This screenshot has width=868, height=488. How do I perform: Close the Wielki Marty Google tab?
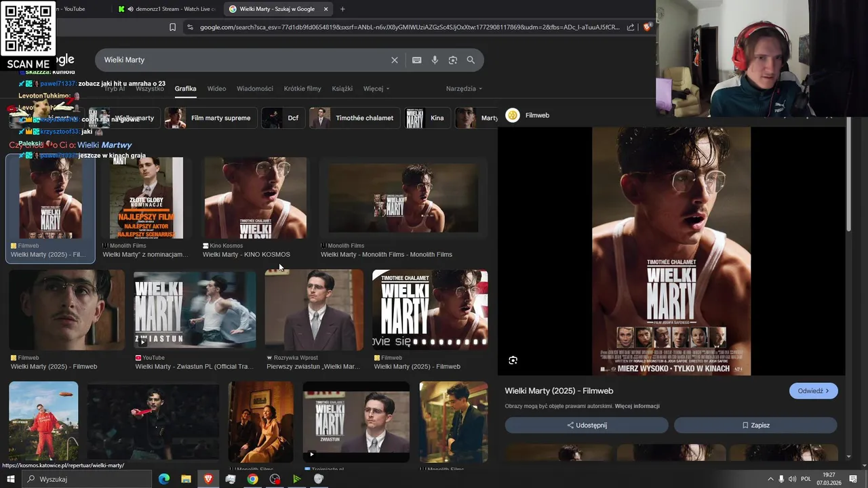pyautogui.click(x=326, y=9)
